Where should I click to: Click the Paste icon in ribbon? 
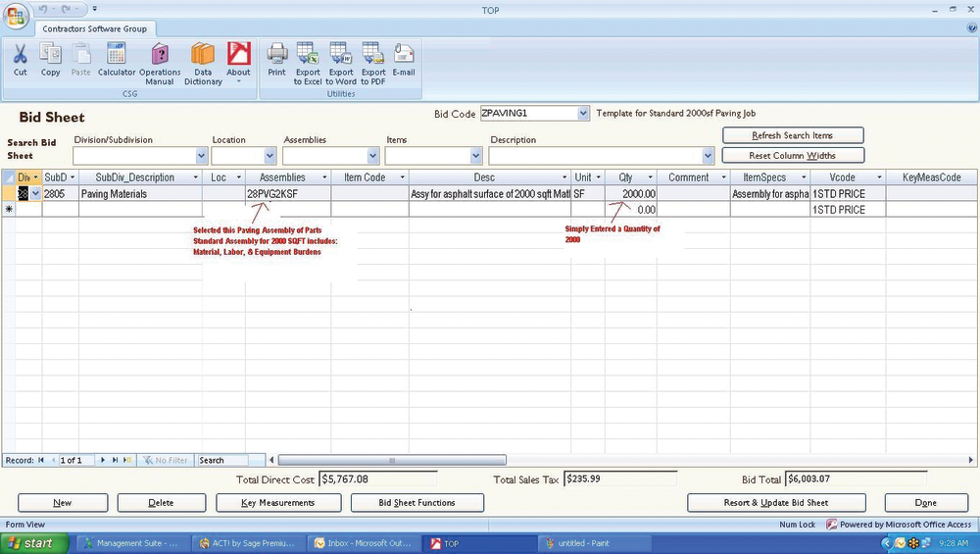pos(80,54)
